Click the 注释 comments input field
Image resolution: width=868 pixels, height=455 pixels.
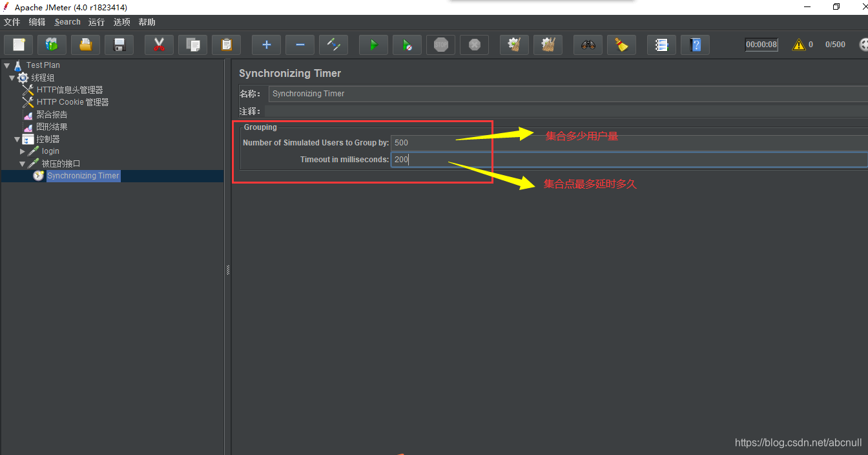[566, 112]
